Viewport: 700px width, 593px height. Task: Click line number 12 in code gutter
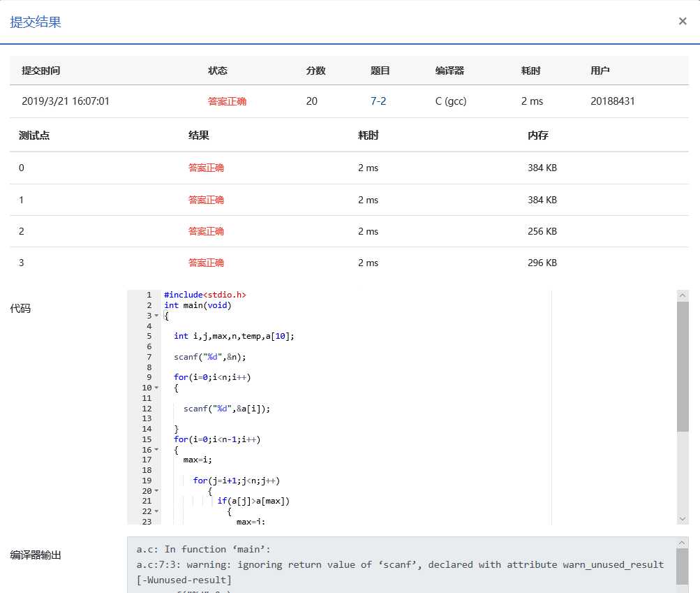pos(147,409)
